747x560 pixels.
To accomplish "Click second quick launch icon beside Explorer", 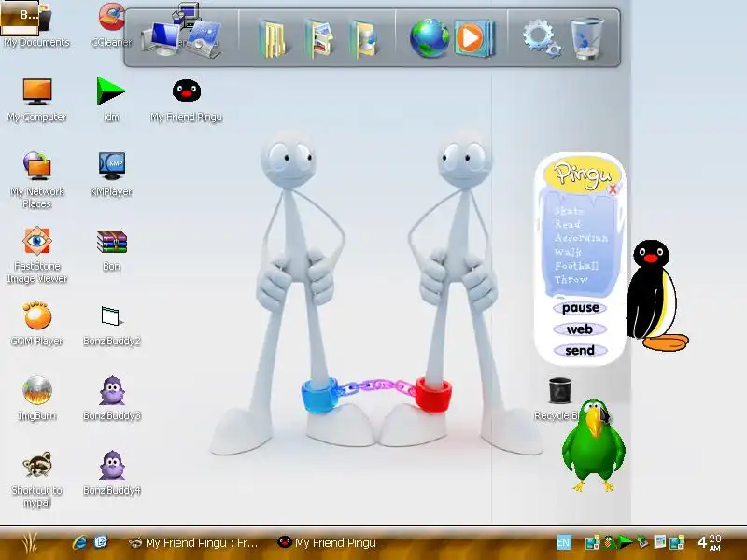I will 101,542.
